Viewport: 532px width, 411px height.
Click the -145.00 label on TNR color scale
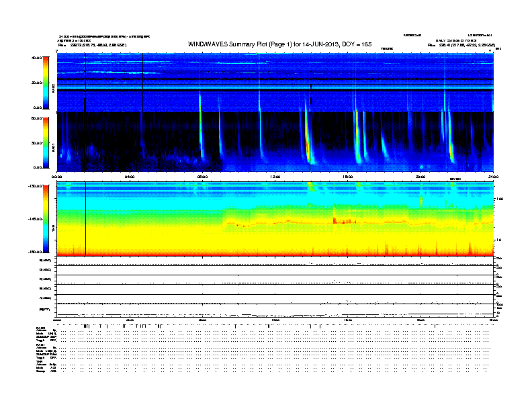pos(35,219)
